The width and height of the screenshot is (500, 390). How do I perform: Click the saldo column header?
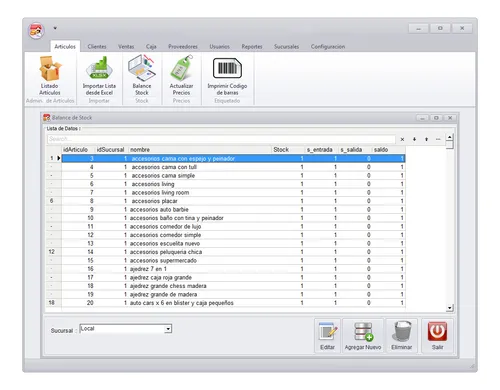pos(388,150)
